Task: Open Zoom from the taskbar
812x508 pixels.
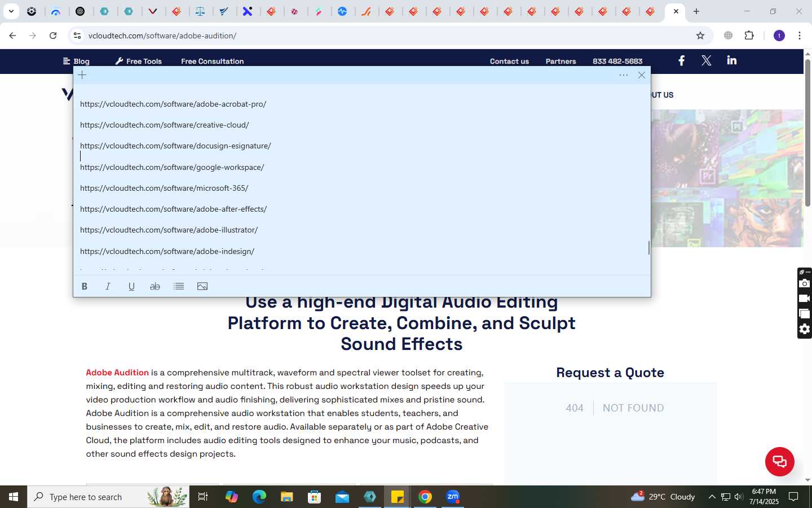Action: coord(453,497)
